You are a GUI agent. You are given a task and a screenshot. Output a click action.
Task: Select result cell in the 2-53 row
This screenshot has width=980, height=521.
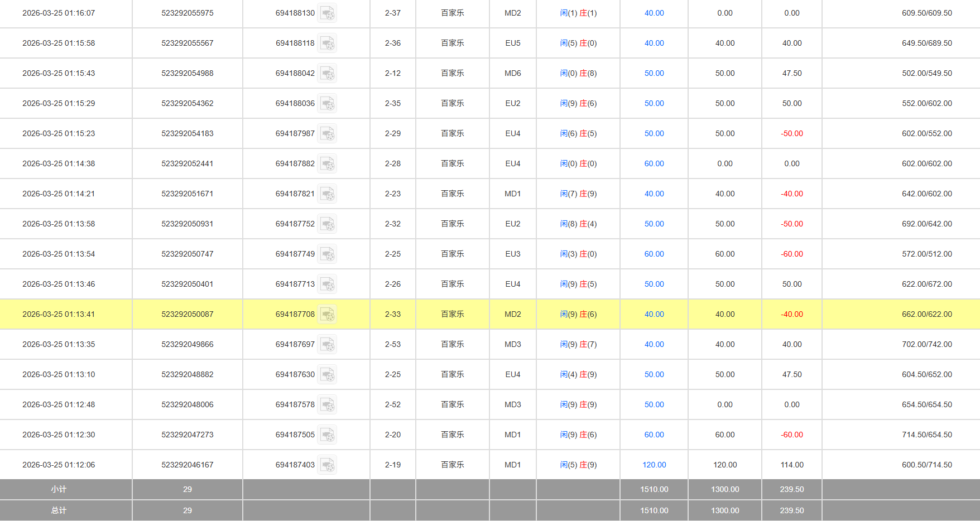pyautogui.click(x=578, y=344)
